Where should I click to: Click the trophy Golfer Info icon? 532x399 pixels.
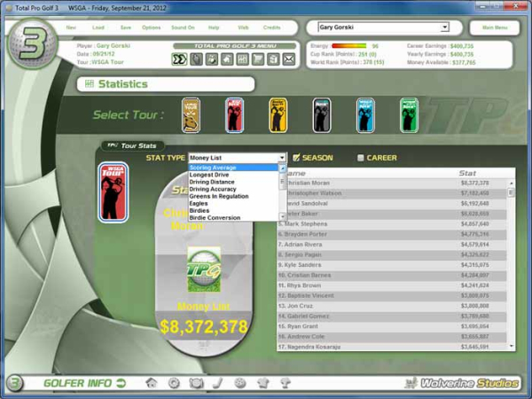coord(286,383)
